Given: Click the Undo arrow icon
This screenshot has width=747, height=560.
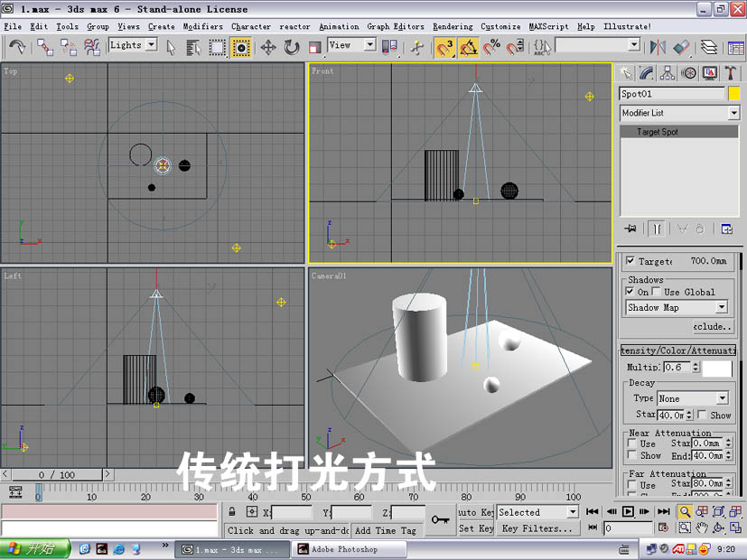Looking at the screenshot, I should tap(18, 47).
